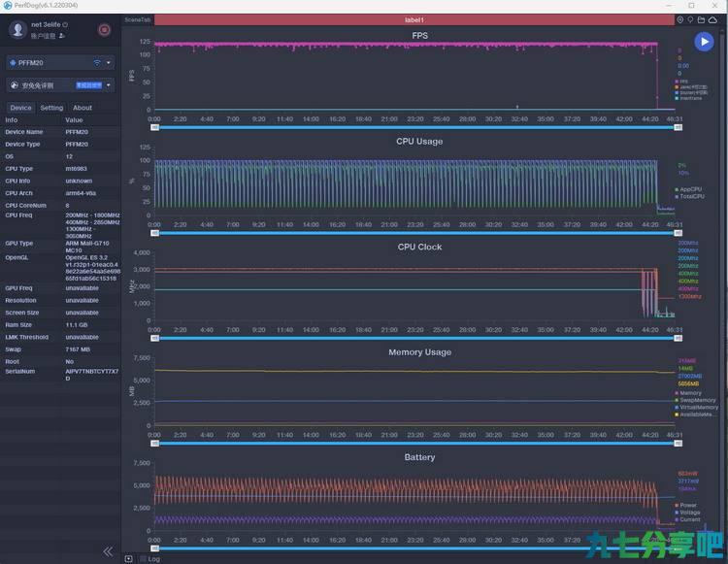
Task: Click the SerialNum row label
Action: pos(20,372)
